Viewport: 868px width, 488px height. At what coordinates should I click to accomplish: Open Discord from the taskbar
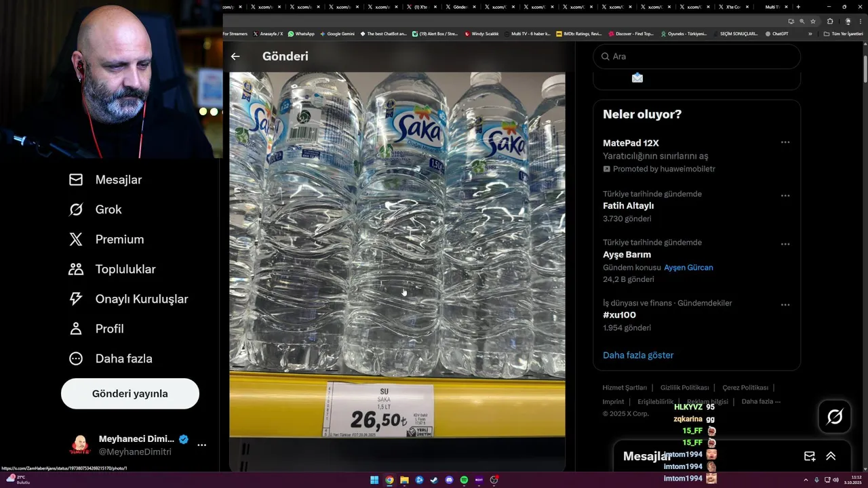[x=449, y=480]
